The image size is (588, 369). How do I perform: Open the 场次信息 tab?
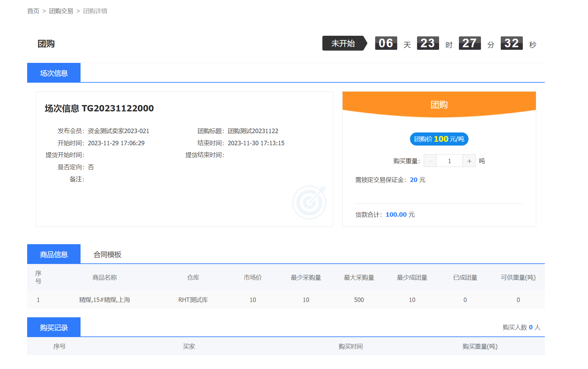pyautogui.click(x=54, y=73)
